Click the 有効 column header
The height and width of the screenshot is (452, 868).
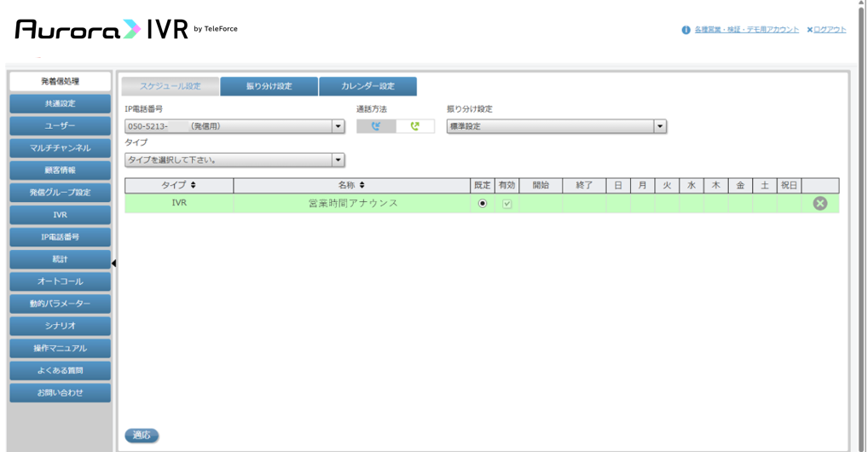(506, 185)
